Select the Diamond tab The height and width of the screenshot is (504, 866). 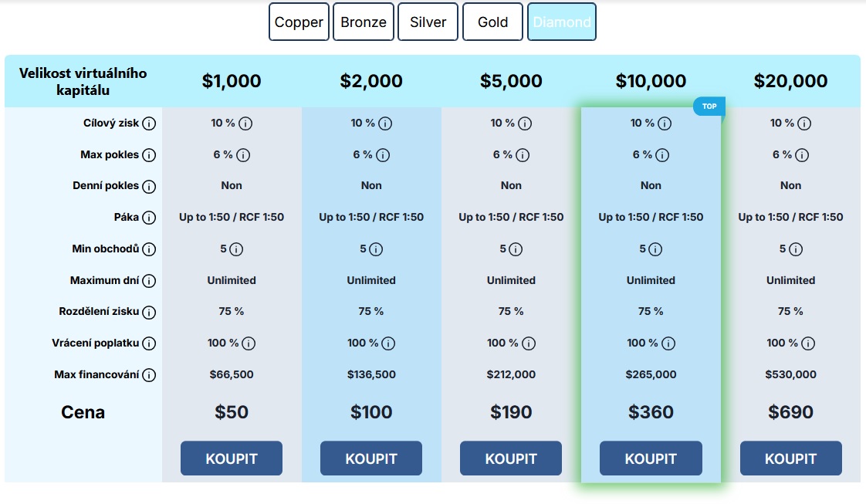(x=562, y=22)
